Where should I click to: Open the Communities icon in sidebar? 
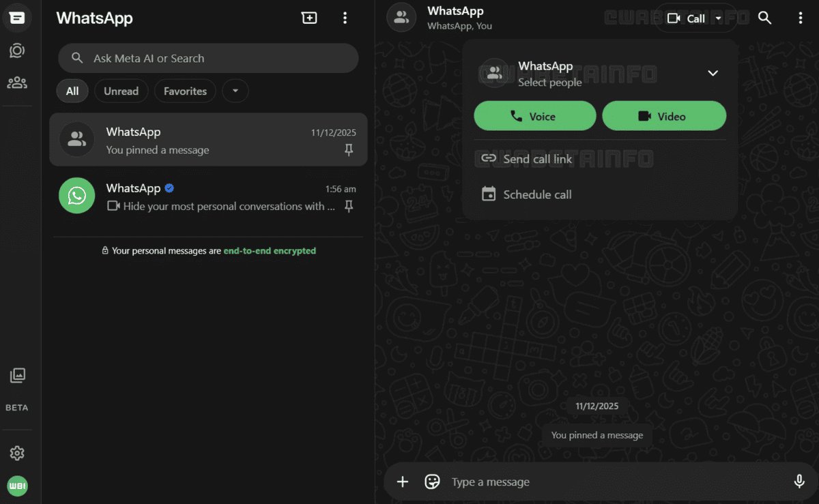click(17, 83)
